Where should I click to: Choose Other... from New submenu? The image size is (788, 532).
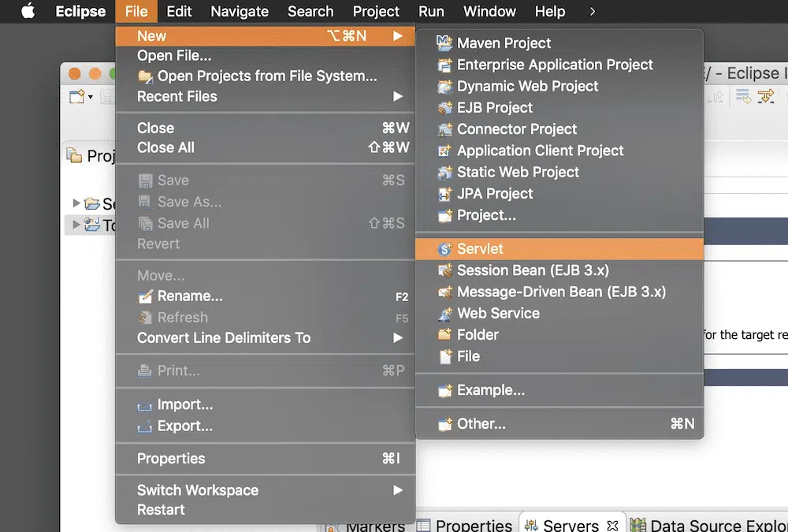[x=481, y=424]
